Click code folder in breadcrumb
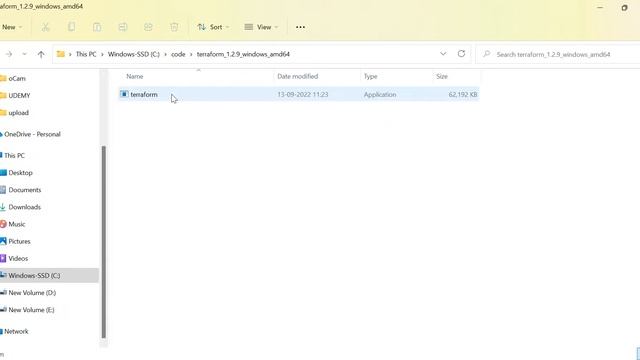 (178, 54)
